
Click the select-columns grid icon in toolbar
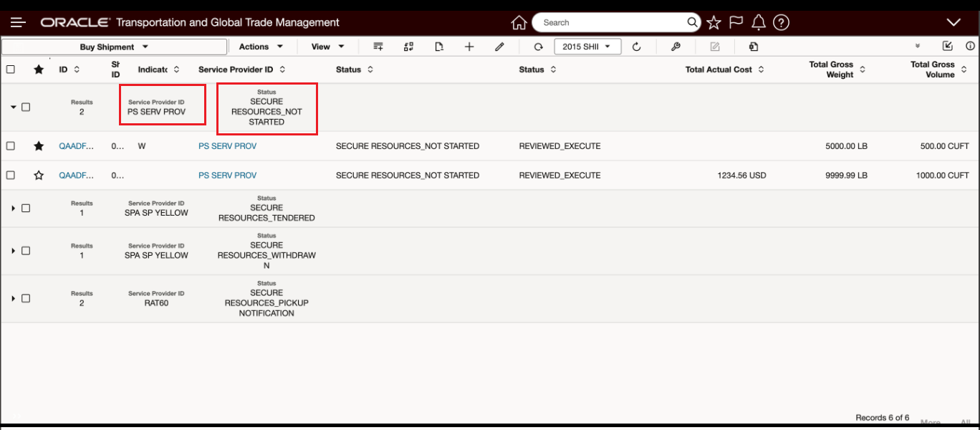tap(408, 47)
